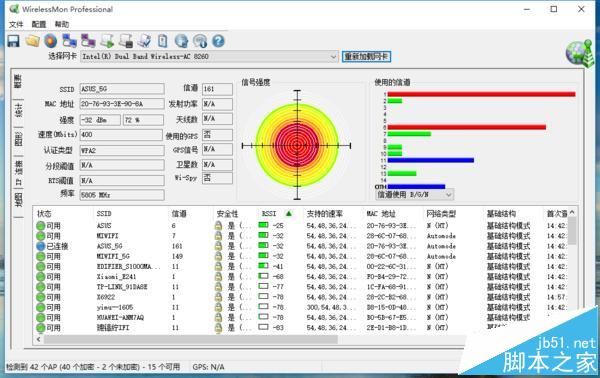
Task: Click lock icon in MIWIFI_5G row
Action: pyautogui.click(x=218, y=256)
